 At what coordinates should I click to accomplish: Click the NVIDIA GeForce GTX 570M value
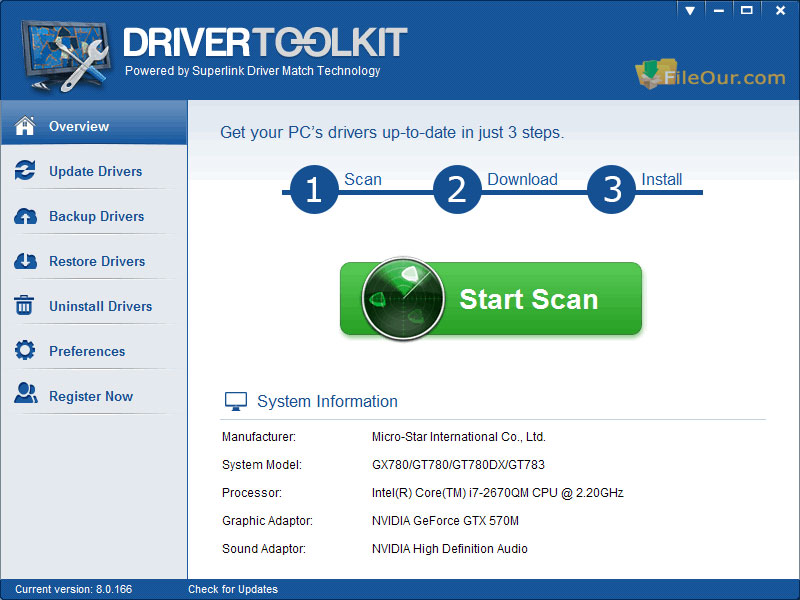coord(445,521)
